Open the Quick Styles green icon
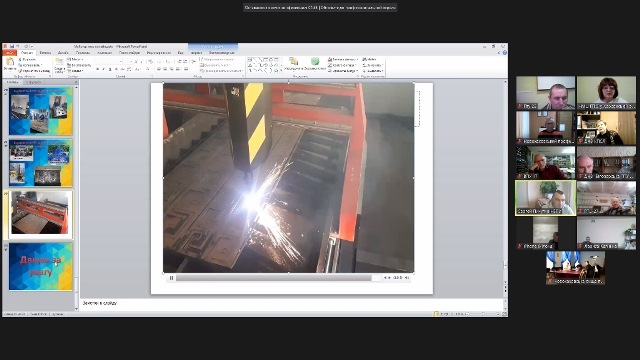This screenshot has height=360, width=640. (315, 62)
